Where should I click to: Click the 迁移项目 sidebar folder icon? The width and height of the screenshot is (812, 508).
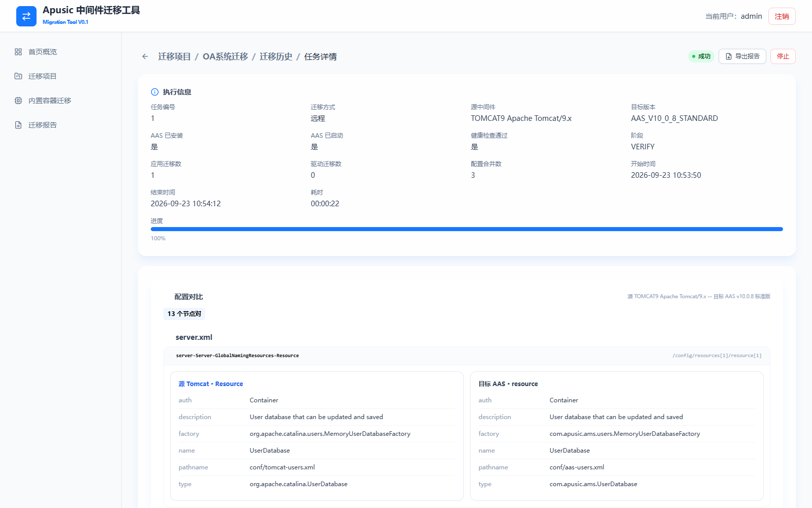point(18,76)
